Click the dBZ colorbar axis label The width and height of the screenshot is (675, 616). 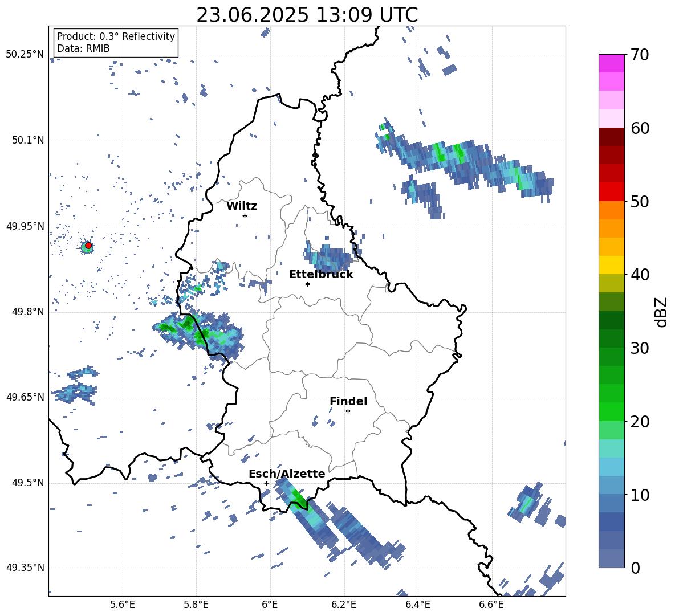(662, 312)
